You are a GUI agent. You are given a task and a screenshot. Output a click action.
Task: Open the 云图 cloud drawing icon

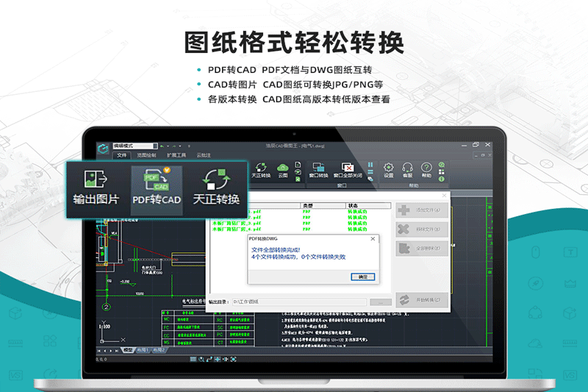coord(282,171)
